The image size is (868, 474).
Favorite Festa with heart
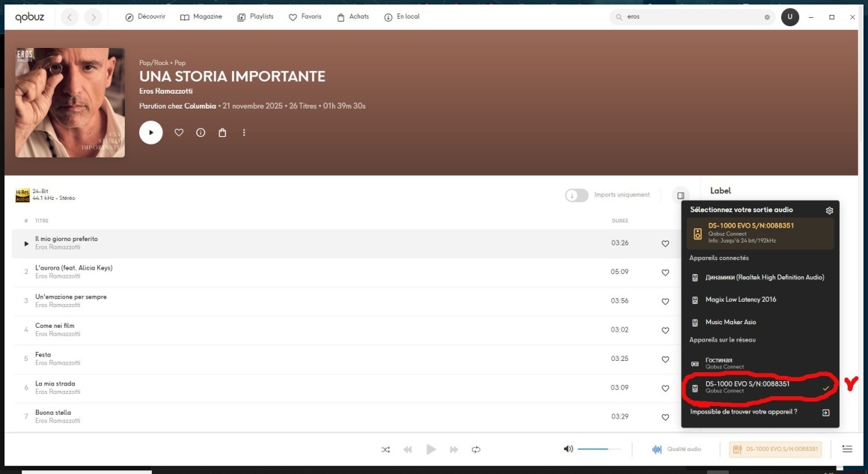coord(665,359)
